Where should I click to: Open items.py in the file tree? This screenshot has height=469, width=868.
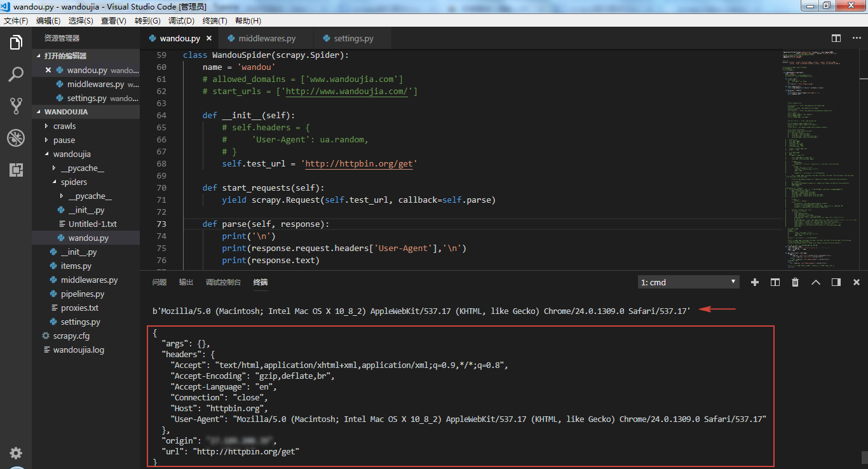[86, 266]
